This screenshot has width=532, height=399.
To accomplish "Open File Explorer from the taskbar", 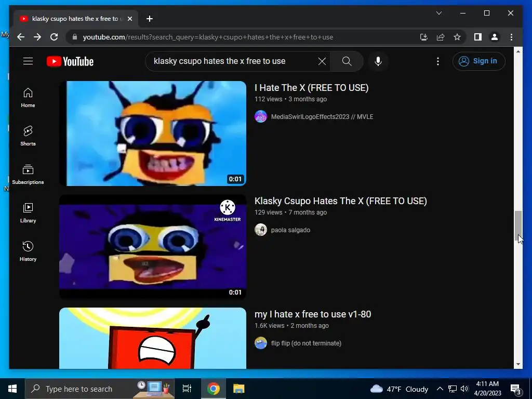I will (239, 389).
